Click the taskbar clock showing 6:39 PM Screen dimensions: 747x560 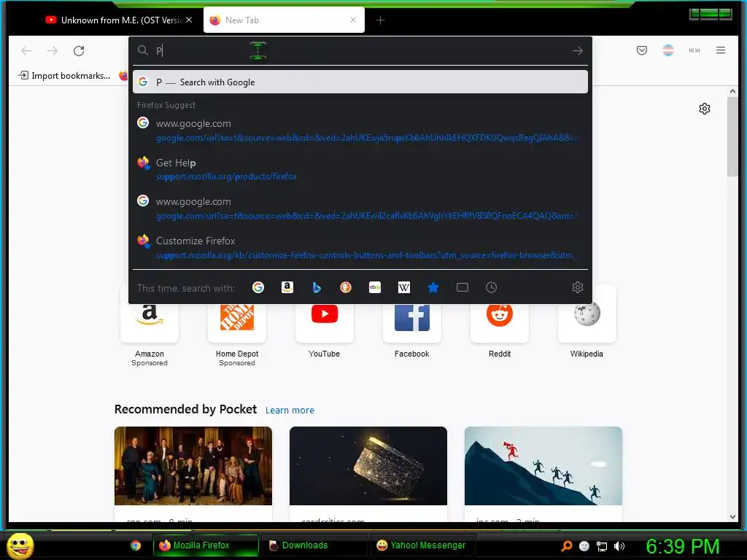682,546
